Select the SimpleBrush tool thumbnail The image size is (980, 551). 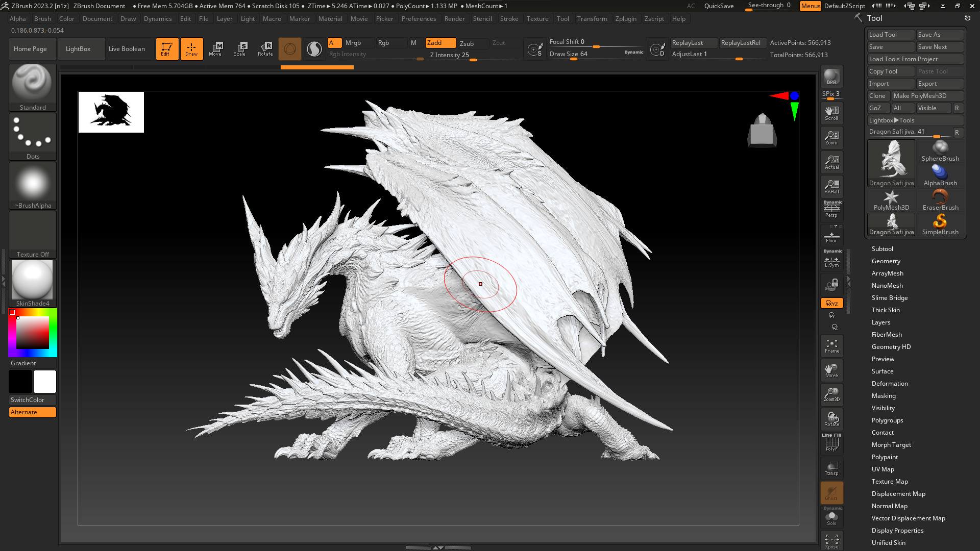coord(940,224)
